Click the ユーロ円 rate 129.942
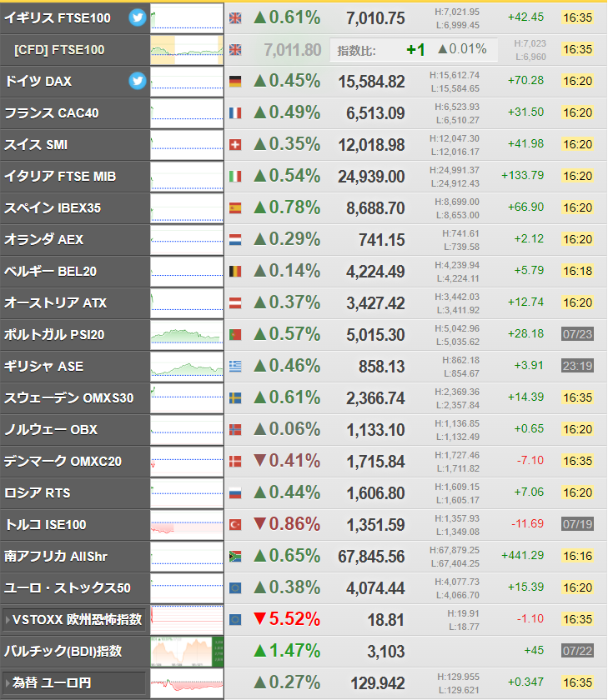 click(x=378, y=683)
